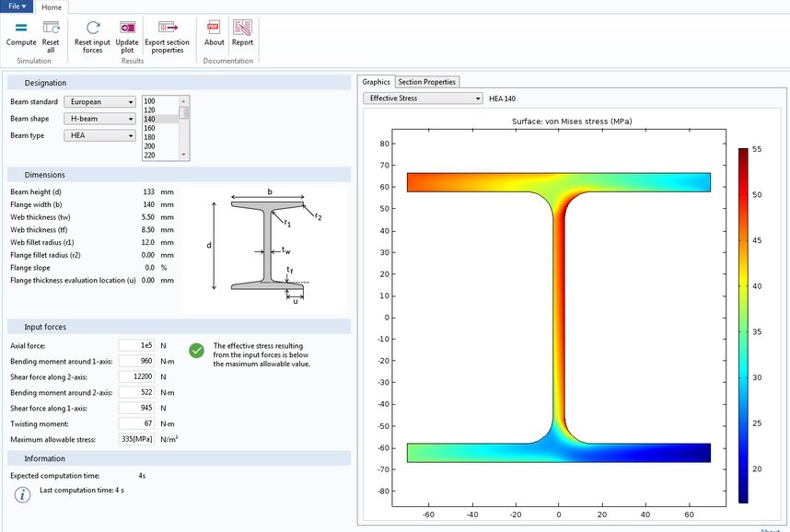
Task: Open the Beam standard dropdown
Action: [99, 102]
